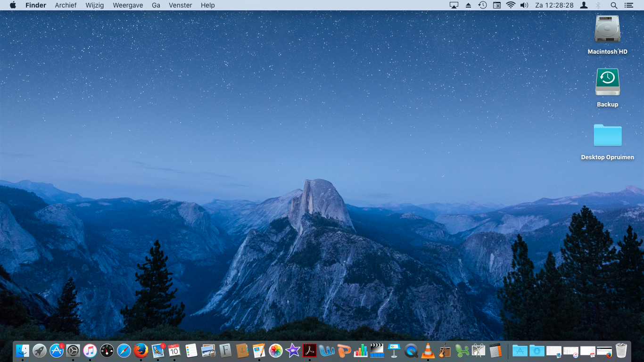
Task: Open AirPlay display menu bar icon
Action: [454, 5]
